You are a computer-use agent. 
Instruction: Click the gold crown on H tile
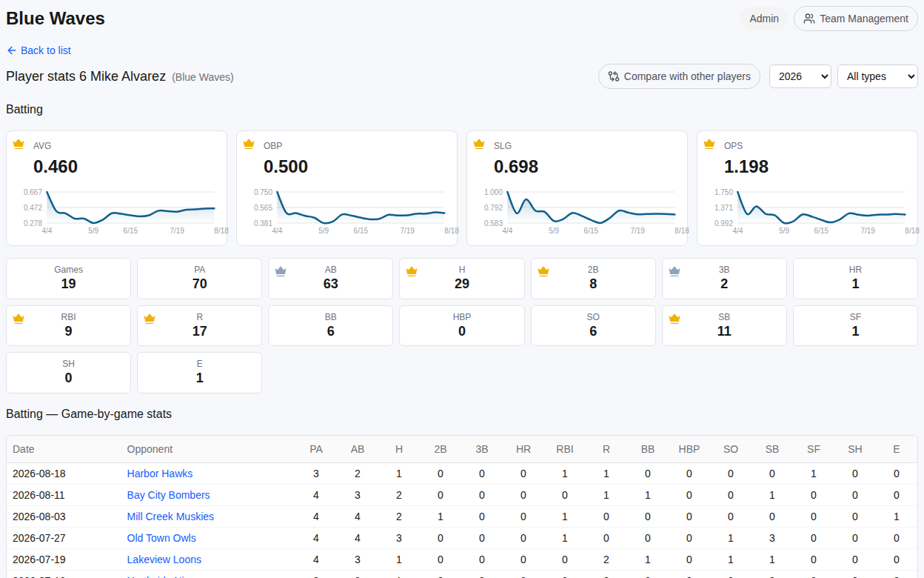(412, 271)
